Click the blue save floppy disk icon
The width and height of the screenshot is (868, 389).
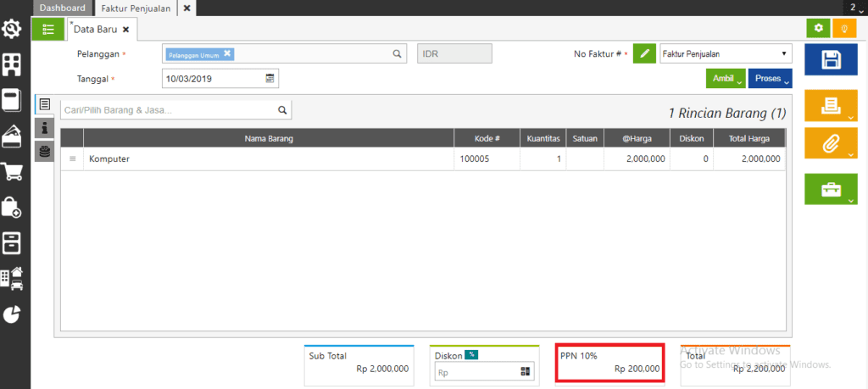pyautogui.click(x=832, y=60)
